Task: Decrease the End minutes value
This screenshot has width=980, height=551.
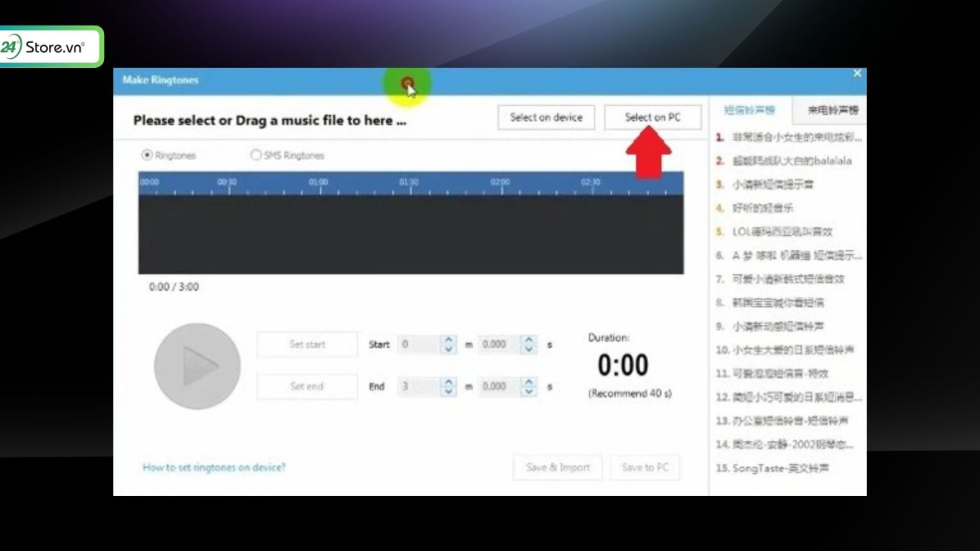Action: [x=448, y=391]
